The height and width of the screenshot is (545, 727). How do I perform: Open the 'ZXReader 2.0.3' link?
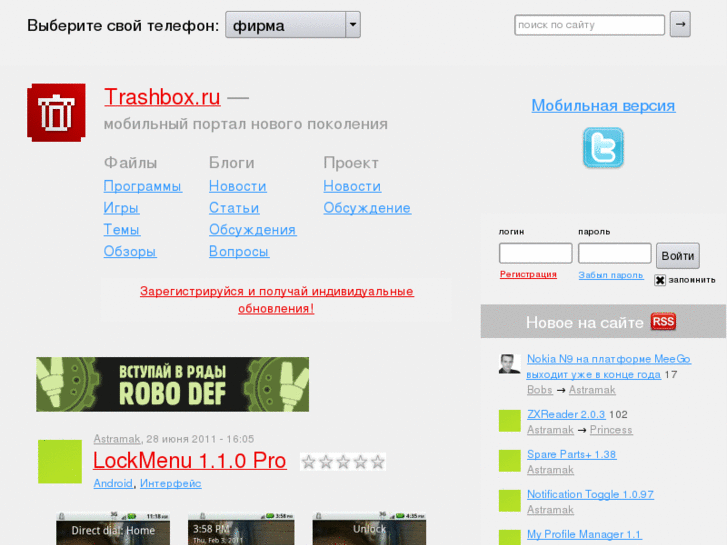point(566,414)
